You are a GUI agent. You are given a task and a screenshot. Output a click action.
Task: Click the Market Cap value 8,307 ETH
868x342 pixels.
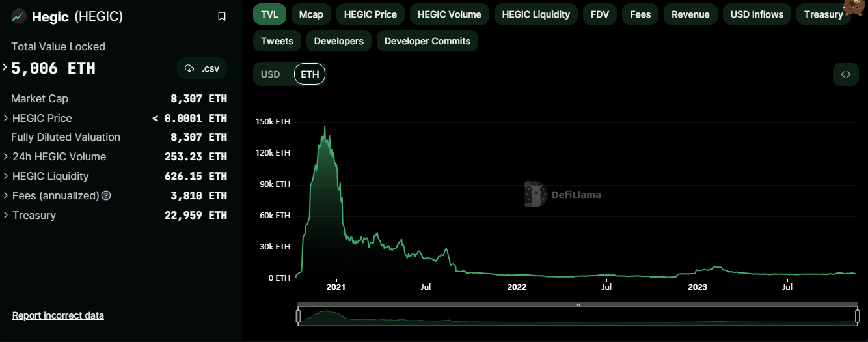click(x=198, y=99)
